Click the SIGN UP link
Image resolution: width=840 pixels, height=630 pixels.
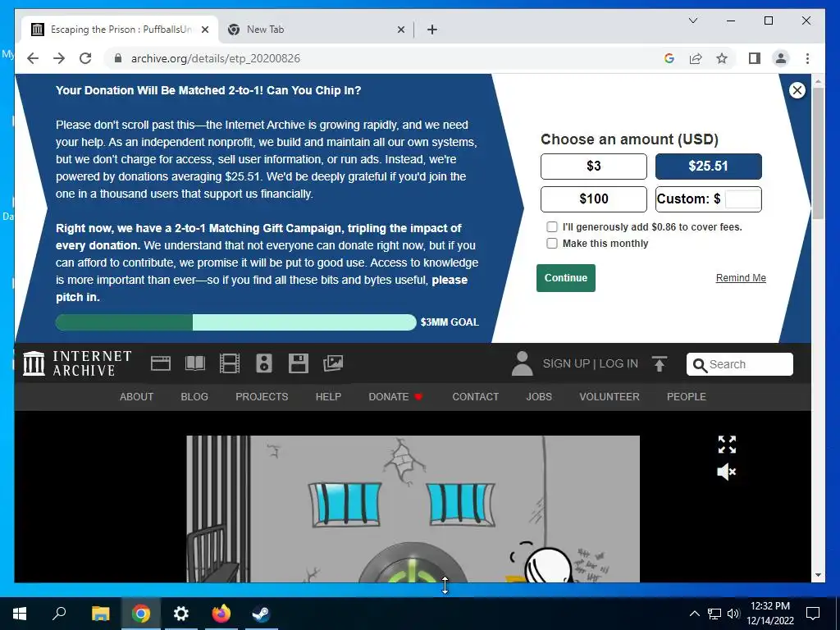(x=566, y=363)
